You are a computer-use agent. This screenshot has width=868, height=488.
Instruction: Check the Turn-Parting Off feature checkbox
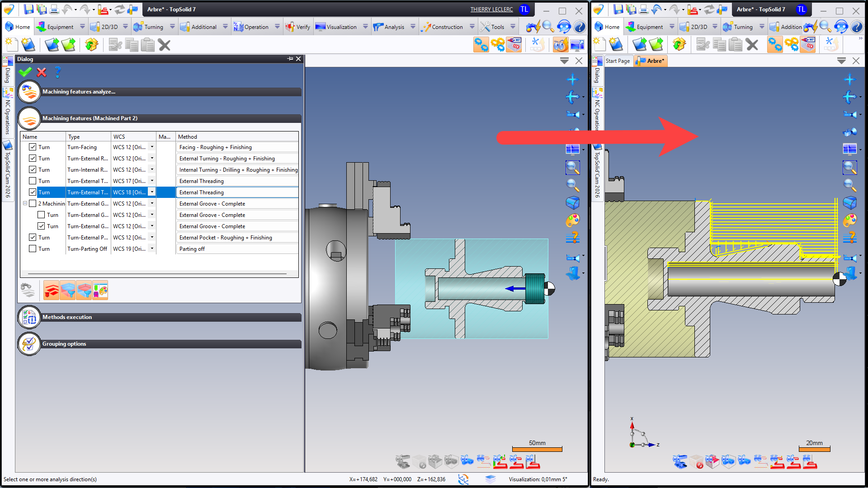click(33, 249)
